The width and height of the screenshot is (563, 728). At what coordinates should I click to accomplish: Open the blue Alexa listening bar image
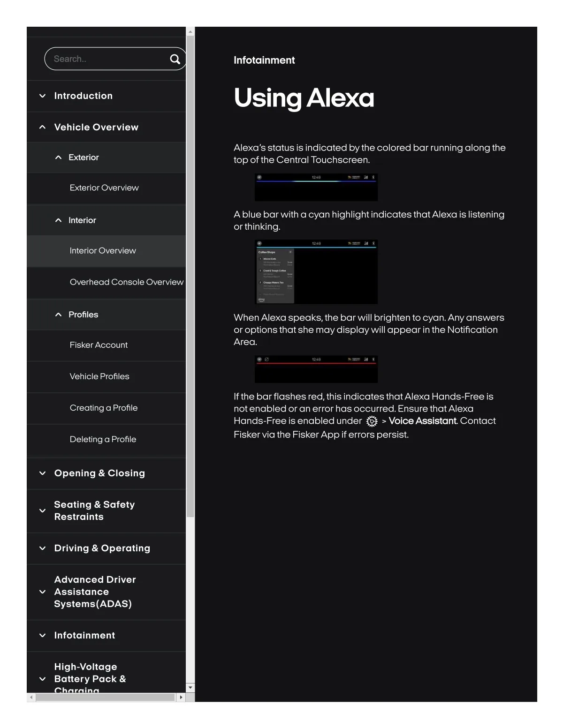point(316,188)
